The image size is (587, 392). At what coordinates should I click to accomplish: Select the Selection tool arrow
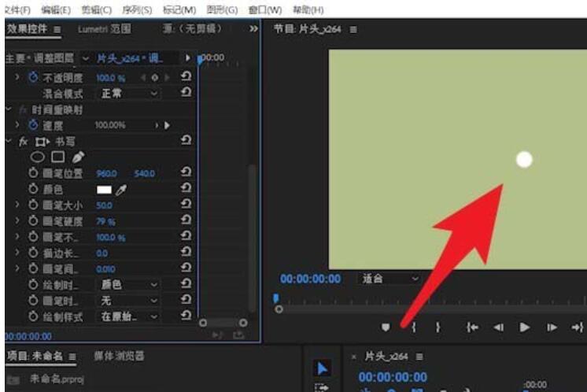[322, 368]
